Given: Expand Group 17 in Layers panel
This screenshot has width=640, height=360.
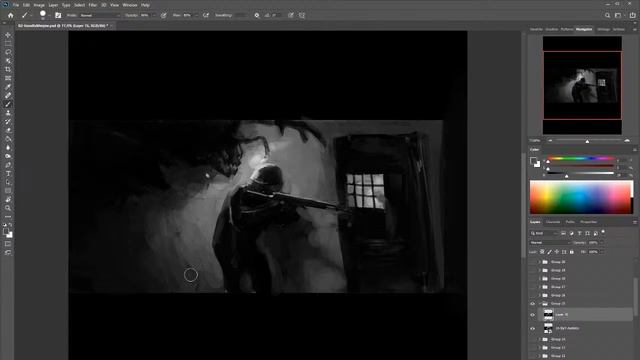Looking at the screenshot, I should tap(539, 287).
